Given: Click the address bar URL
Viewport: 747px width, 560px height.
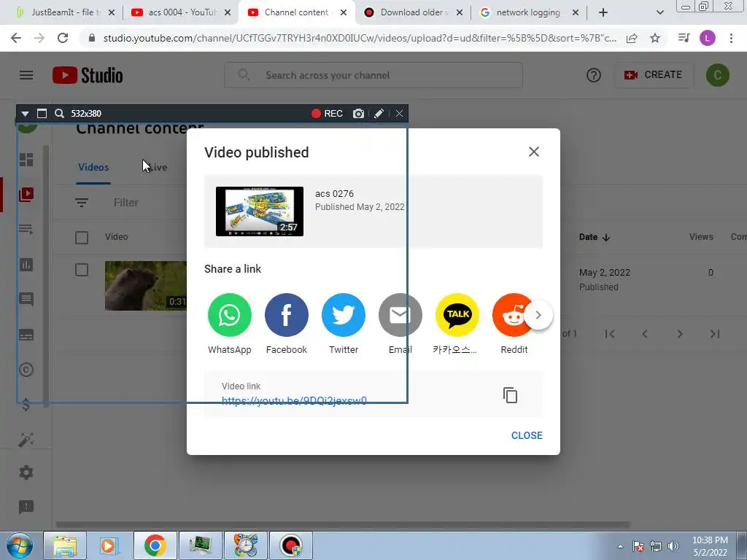Looking at the screenshot, I should coord(360,38).
